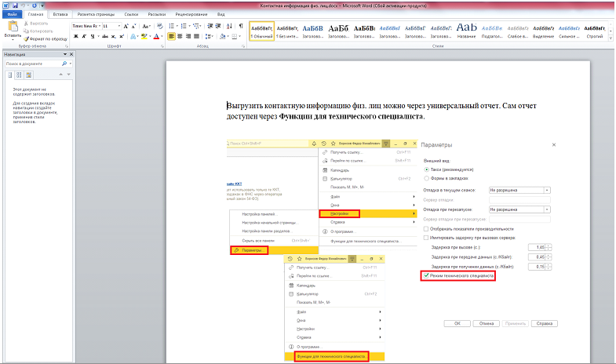Open the headings browse tab in navigation pane

(x=10, y=75)
